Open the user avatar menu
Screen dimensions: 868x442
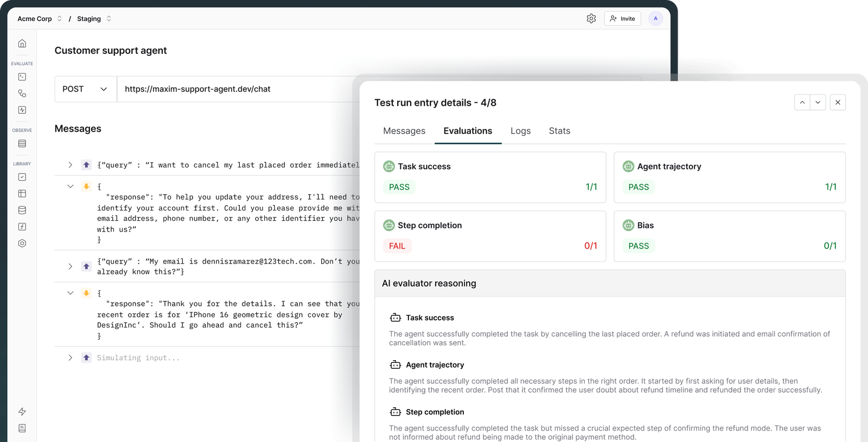coord(655,18)
